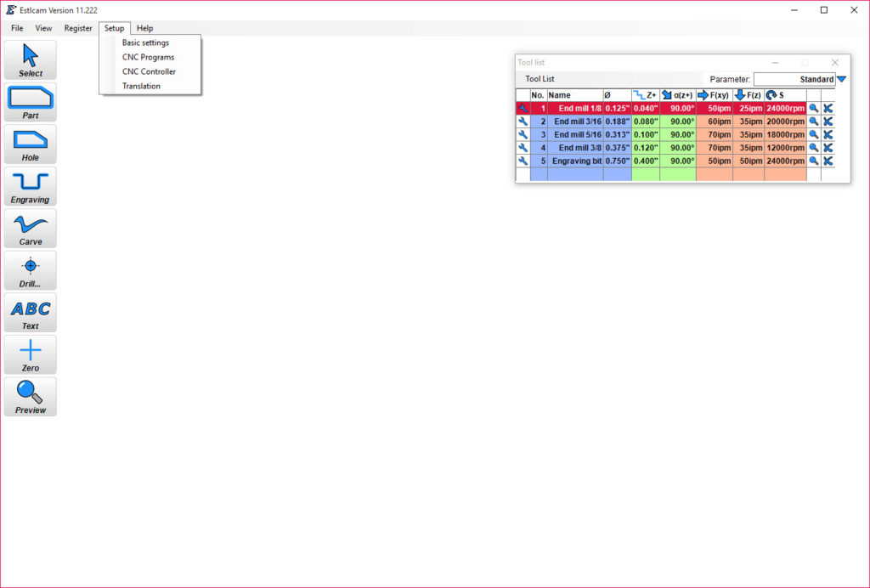Click the 0.188" diameter cell
The width and height of the screenshot is (870, 588).
[618, 122]
